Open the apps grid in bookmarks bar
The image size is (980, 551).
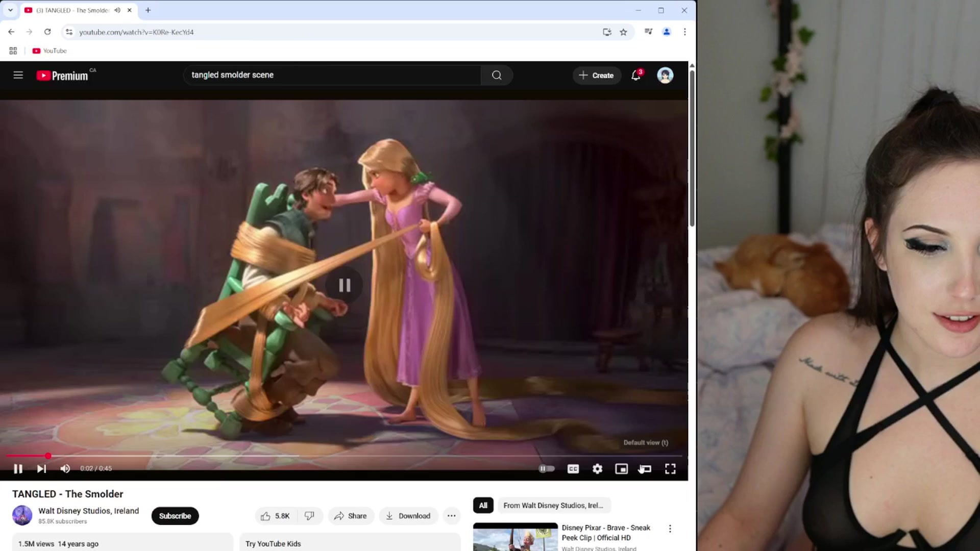pos(13,51)
